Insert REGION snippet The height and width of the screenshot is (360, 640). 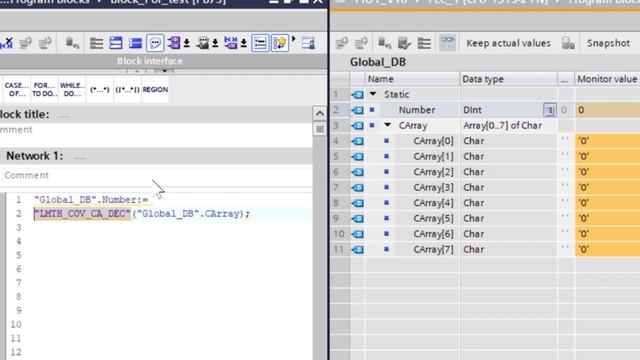click(155, 89)
